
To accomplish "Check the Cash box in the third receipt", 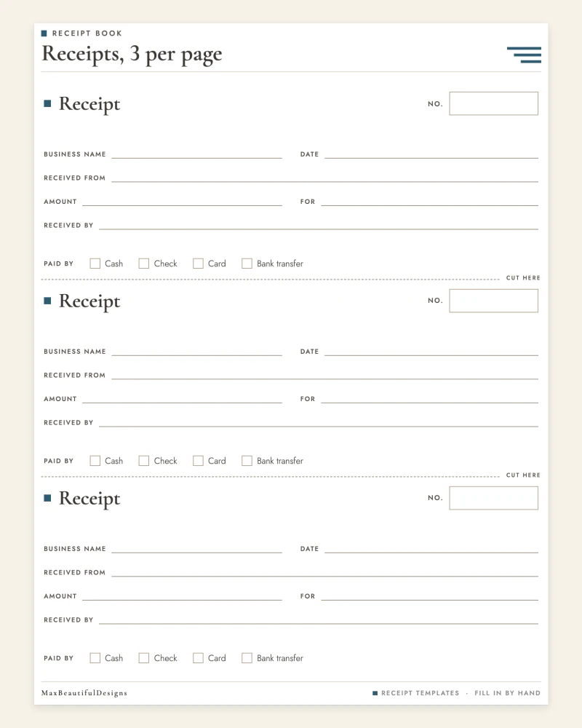I will coord(95,658).
